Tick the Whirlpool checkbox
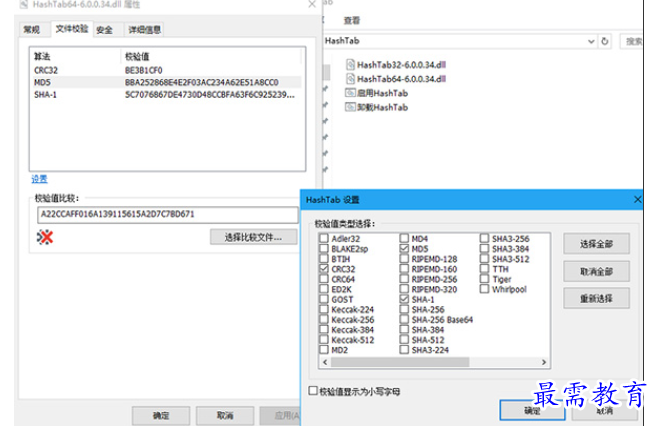Image resolution: width=655 pixels, height=426 pixels. point(484,289)
